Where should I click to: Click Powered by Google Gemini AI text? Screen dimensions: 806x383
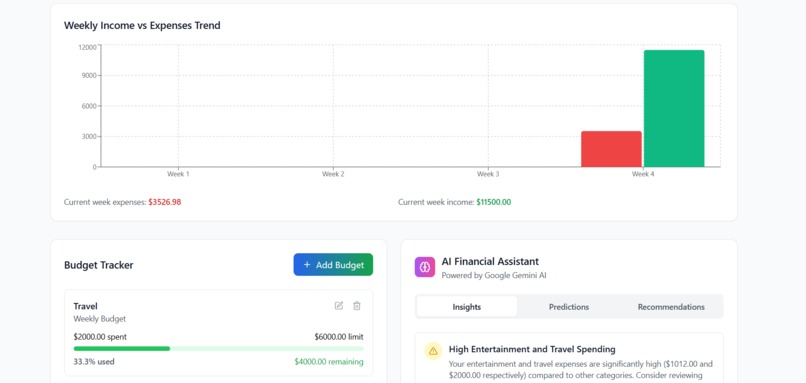(x=494, y=276)
